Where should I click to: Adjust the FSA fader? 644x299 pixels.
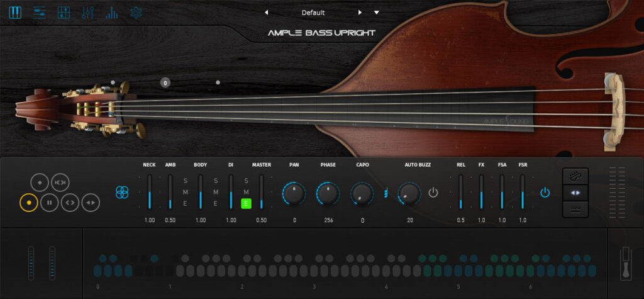pos(502,192)
